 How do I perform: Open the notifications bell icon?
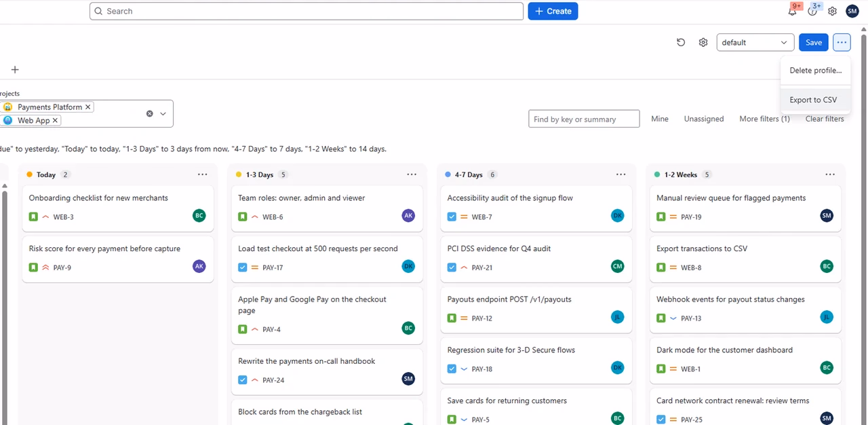[792, 12]
